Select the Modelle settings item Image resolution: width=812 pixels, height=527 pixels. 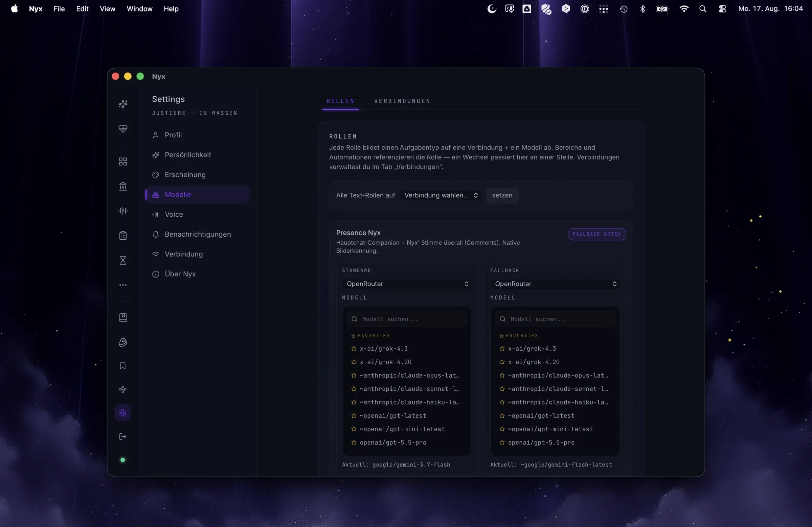point(198,194)
